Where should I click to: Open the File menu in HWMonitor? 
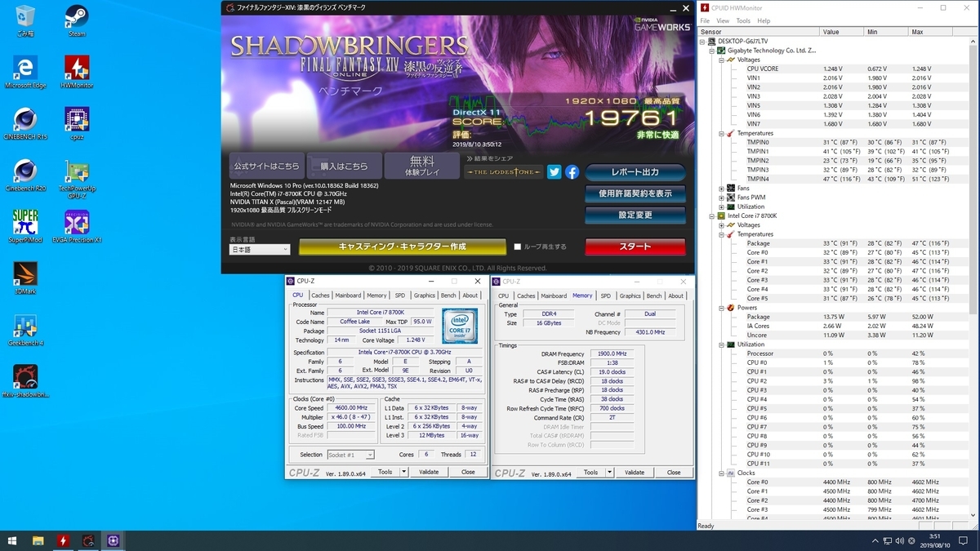706,20
